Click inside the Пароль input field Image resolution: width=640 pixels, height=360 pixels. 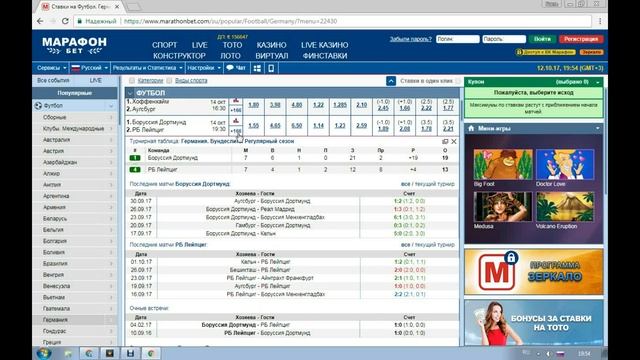tap(504, 39)
